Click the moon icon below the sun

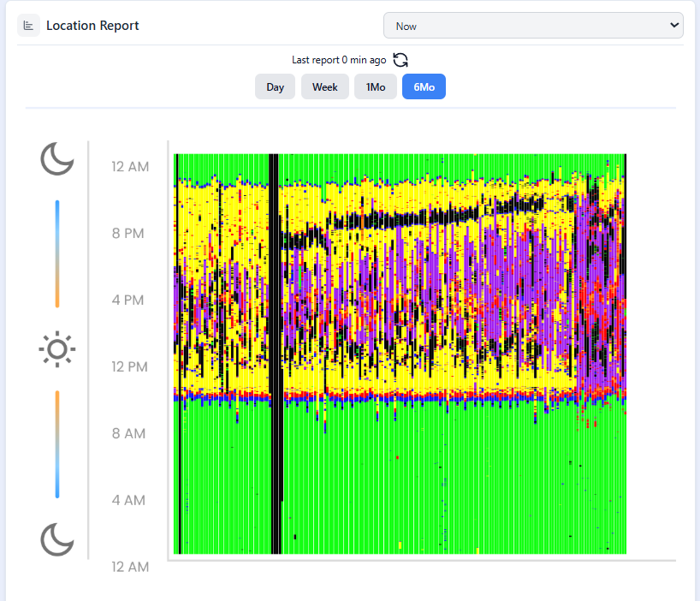[x=57, y=539]
